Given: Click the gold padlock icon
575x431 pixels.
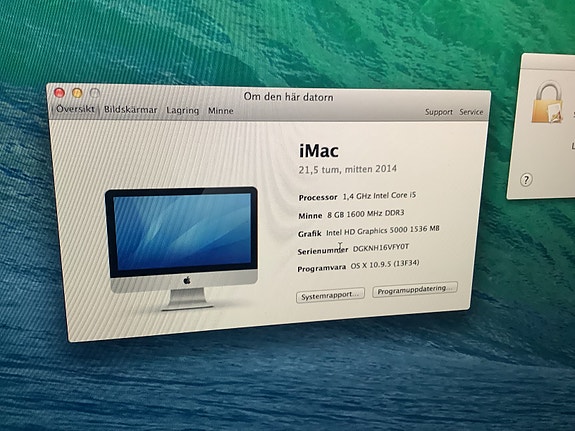Looking at the screenshot, I should point(547,102).
